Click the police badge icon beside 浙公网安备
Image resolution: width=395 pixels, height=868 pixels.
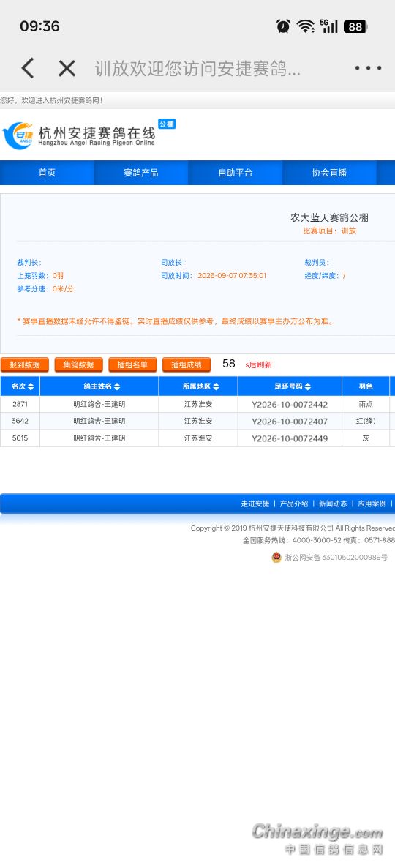(276, 557)
